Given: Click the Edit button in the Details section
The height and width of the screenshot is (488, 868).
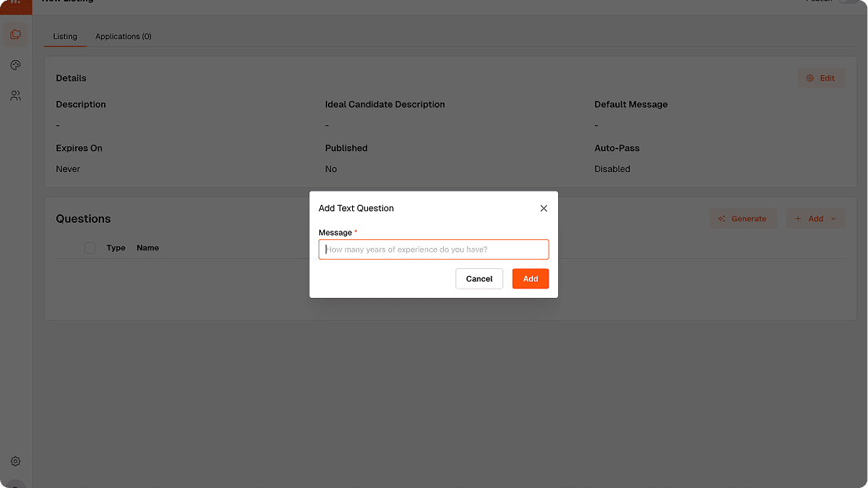Looking at the screenshot, I should point(821,77).
